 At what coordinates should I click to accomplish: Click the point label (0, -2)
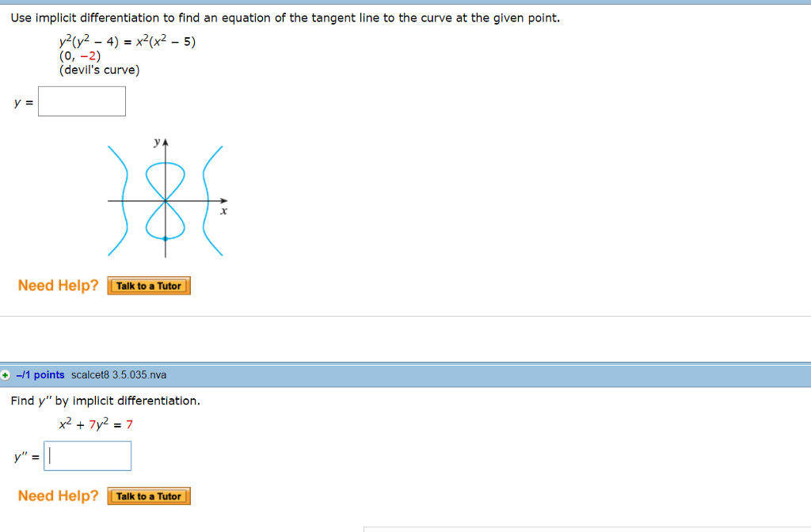[79, 56]
